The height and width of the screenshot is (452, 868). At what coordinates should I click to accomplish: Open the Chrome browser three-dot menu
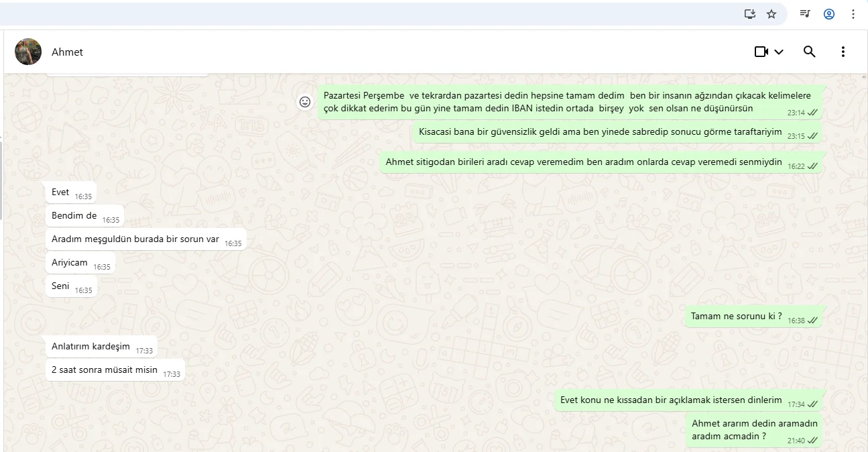pos(853,14)
